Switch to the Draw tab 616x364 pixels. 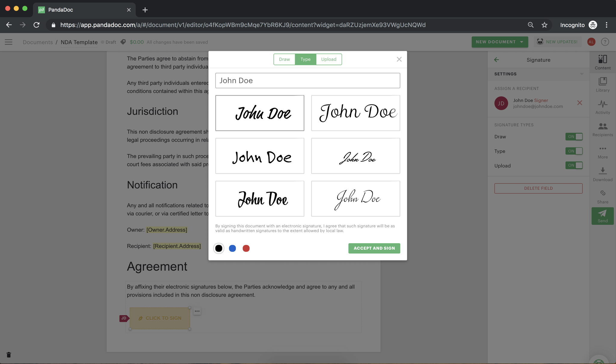[x=284, y=59]
